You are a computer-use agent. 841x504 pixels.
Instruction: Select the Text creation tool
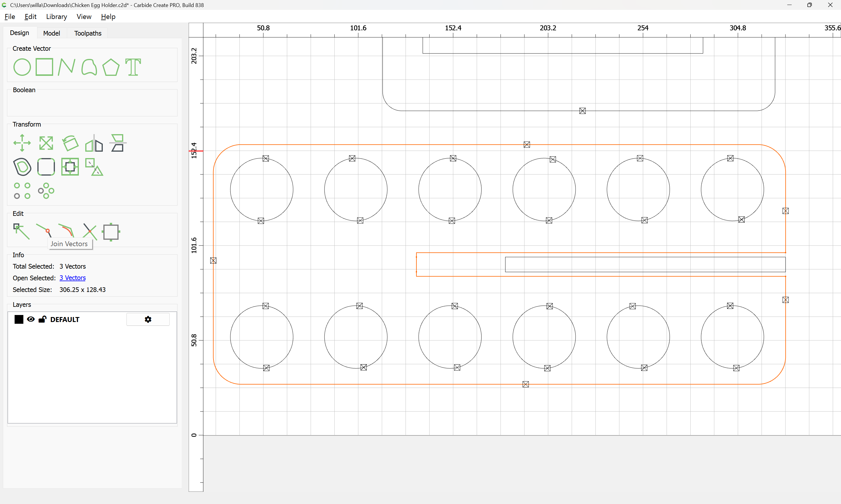pos(133,67)
